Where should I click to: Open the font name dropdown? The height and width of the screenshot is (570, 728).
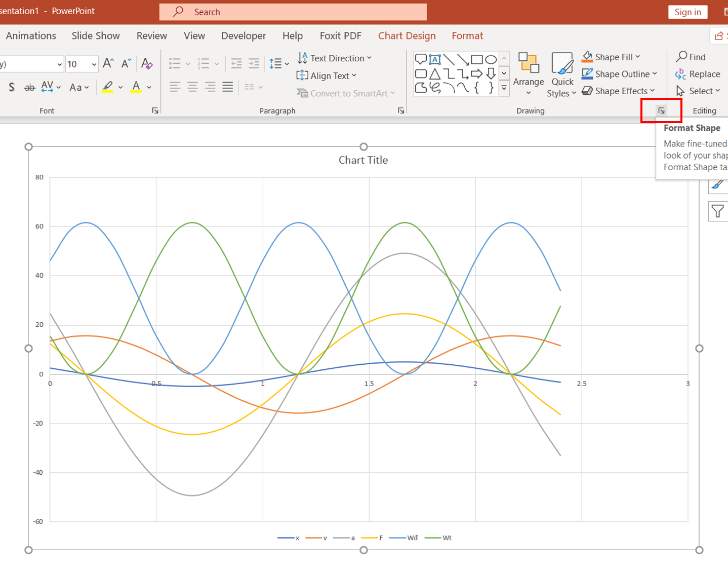pos(59,64)
